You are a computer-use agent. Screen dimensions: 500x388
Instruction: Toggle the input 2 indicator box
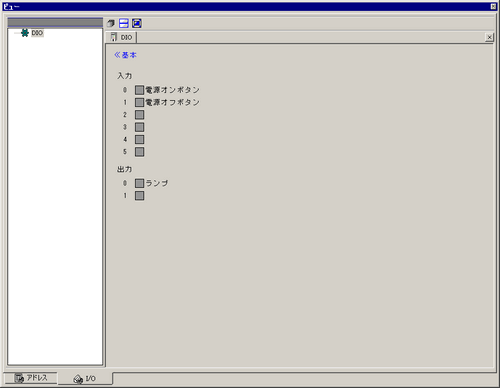tap(139, 115)
